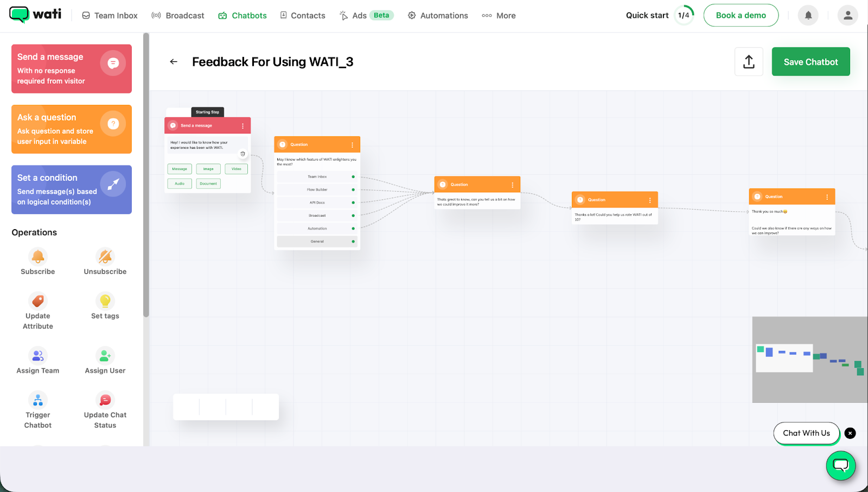Open Quick start progress 1/4
This screenshot has width=868, height=492.
point(660,15)
